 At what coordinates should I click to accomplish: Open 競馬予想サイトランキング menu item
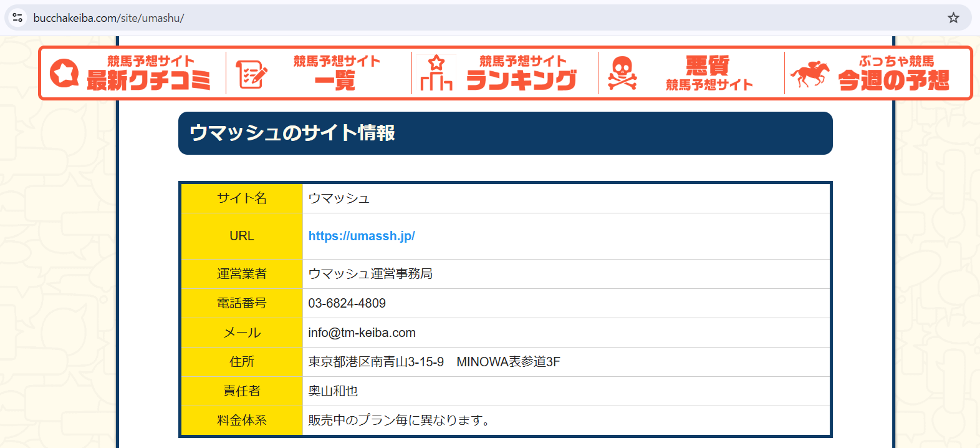point(505,73)
